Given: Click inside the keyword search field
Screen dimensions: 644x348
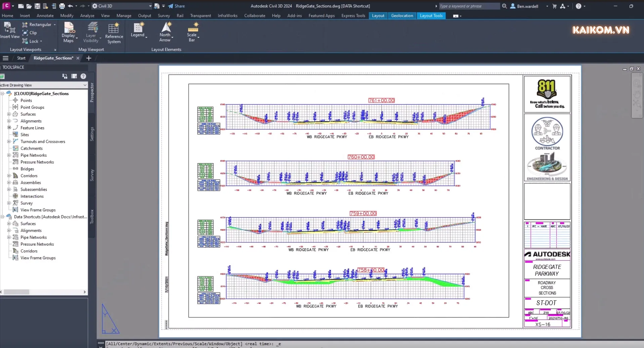Looking at the screenshot, I should pyautogui.click(x=469, y=6).
